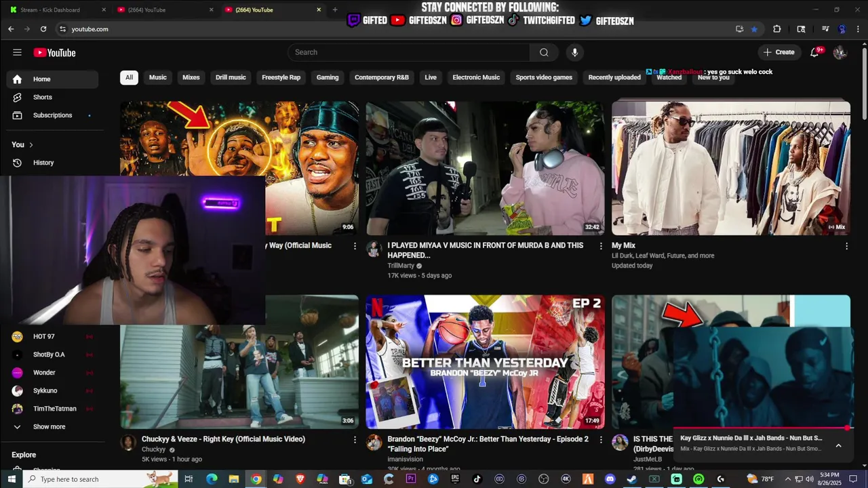Open the imanisvision channel avatar
This screenshot has height=488, width=868.
[x=374, y=443]
